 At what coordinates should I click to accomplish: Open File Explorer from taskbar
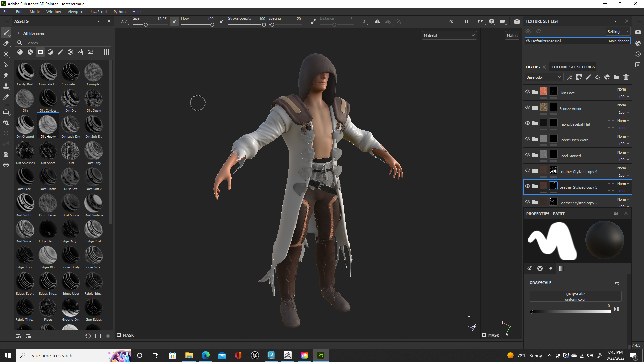[189, 355]
